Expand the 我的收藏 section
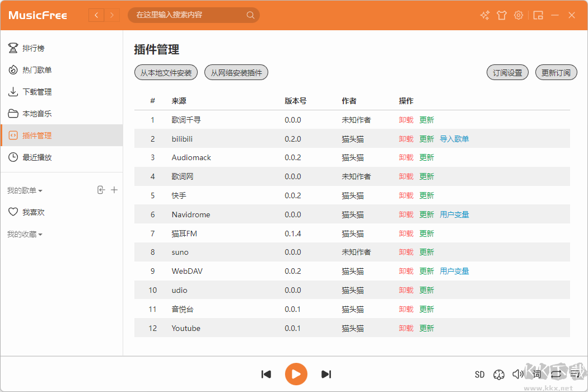This screenshot has height=392, width=588. (25, 234)
